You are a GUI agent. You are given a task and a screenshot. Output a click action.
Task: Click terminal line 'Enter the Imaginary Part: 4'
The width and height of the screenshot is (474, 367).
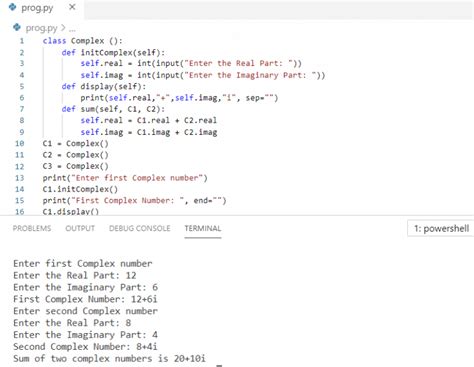(x=85, y=335)
